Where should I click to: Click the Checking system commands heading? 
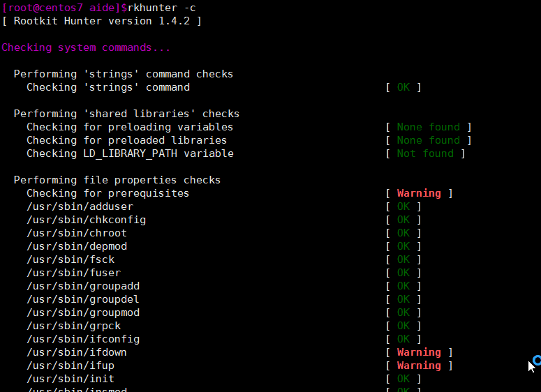click(86, 47)
